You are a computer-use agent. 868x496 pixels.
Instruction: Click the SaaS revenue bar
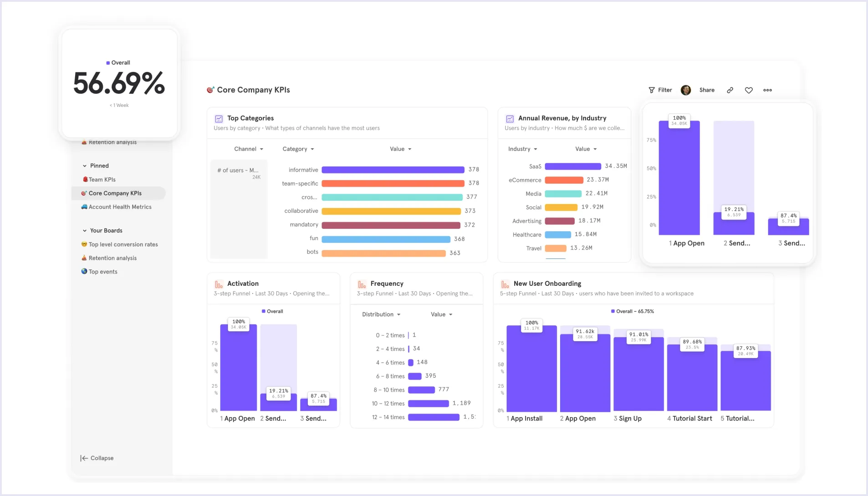(573, 166)
